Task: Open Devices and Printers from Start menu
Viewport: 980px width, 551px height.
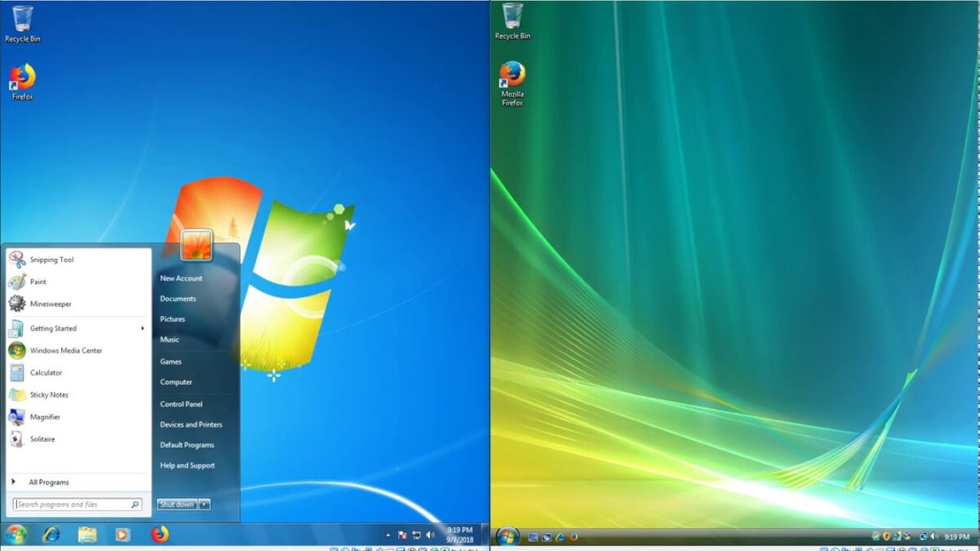Action: point(191,424)
